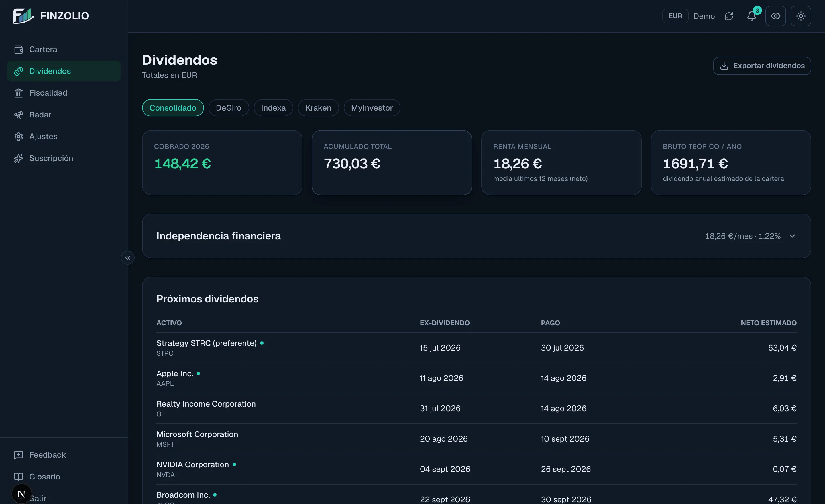The width and height of the screenshot is (825, 504).
Task: Open Glosario from the book icon
Action: [18, 477]
